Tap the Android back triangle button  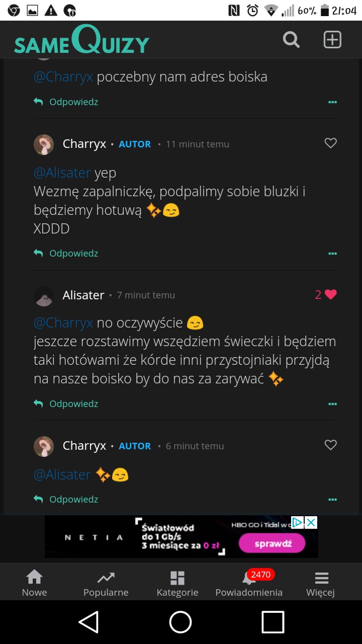(89, 622)
